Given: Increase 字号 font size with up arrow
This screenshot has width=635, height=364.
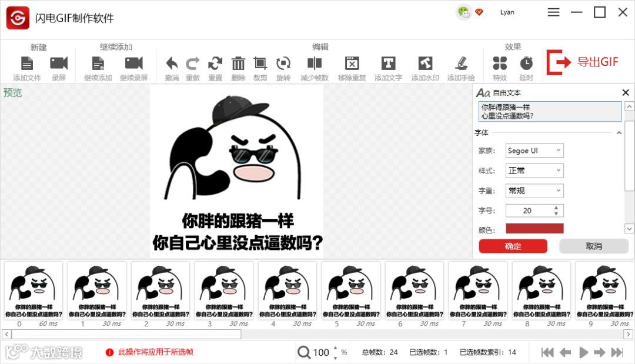Looking at the screenshot, I should [x=556, y=208].
